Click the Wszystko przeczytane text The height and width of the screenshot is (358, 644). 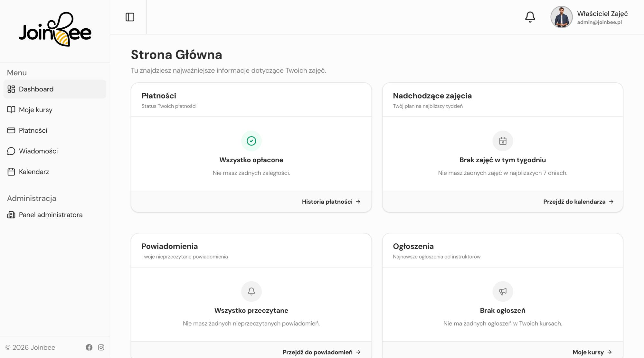(251, 311)
